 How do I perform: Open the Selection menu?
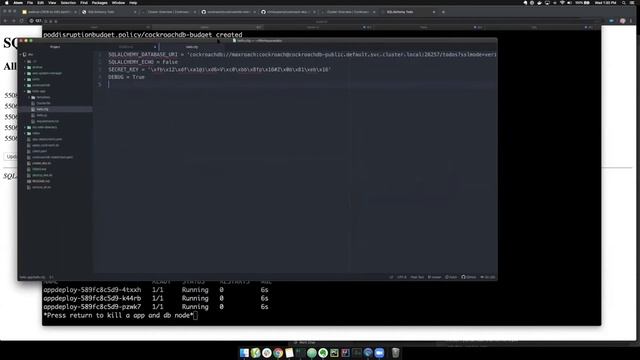[x=68, y=2]
